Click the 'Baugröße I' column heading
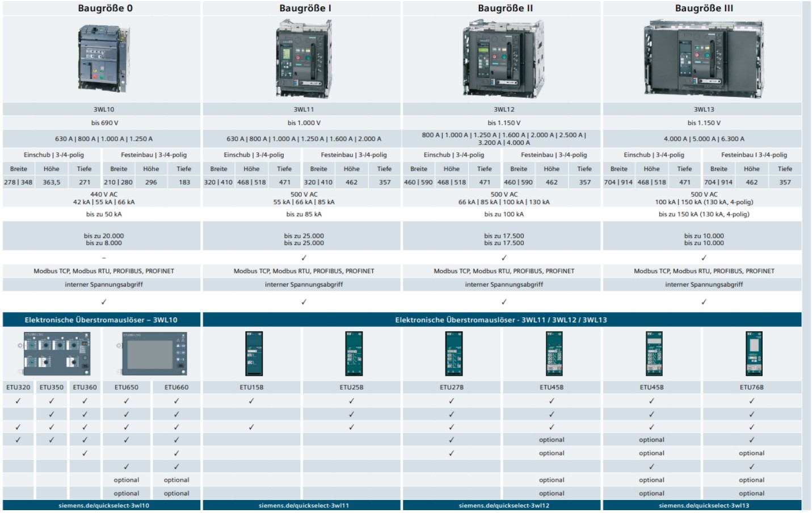The height and width of the screenshot is (513, 812). tap(305, 9)
